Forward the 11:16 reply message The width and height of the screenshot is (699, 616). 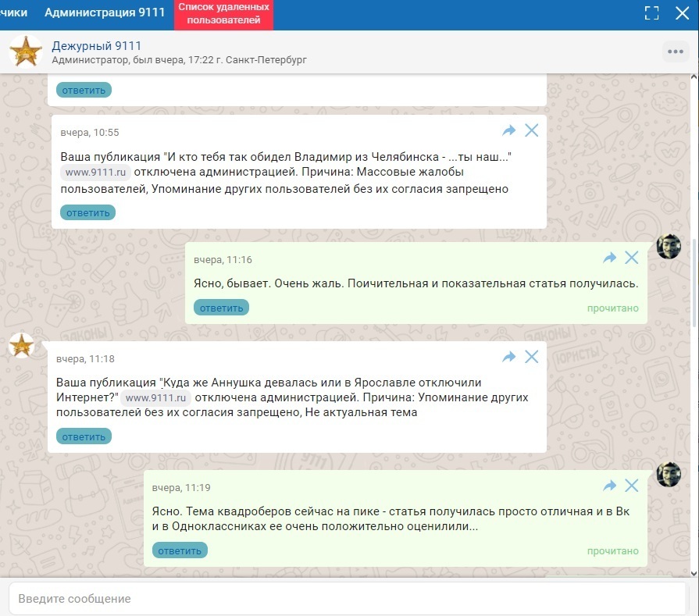pyautogui.click(x=610, y=258)
